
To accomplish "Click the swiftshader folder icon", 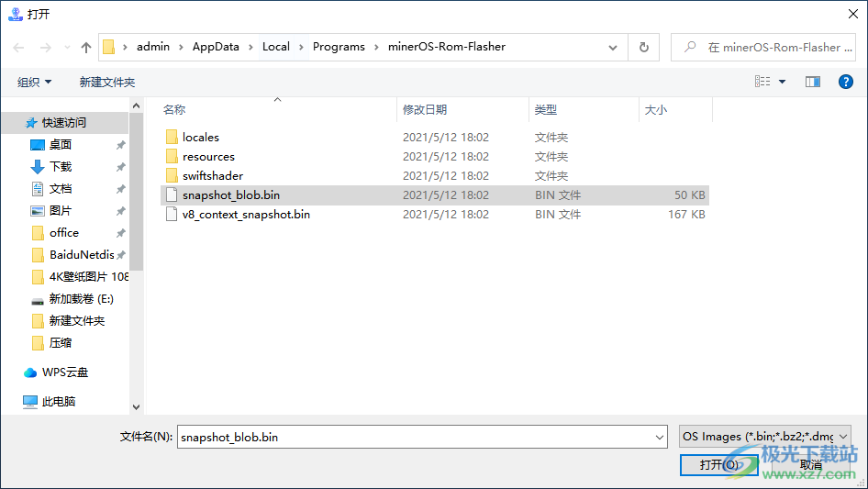I will click(172, 175).
